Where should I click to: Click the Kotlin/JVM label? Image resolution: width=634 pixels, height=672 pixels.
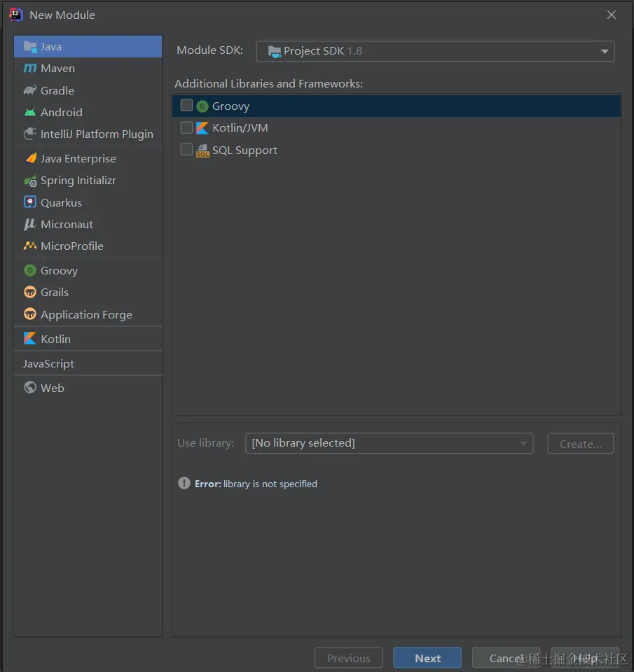[x=240, y=127]
